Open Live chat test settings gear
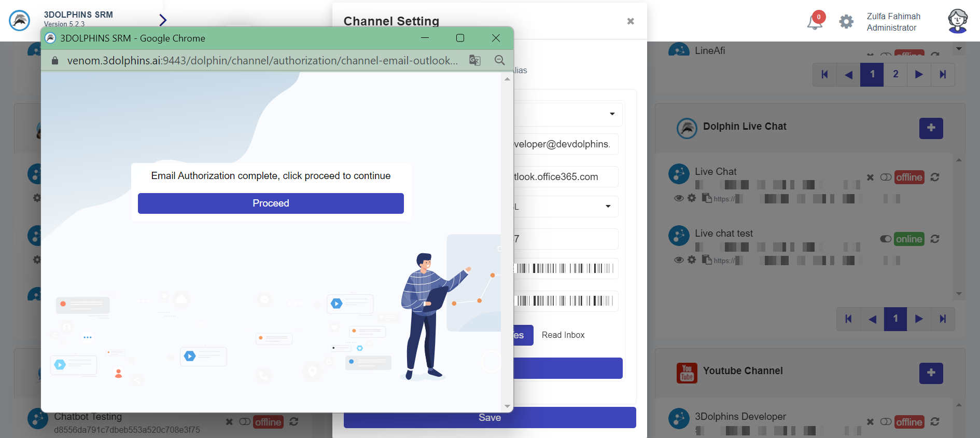This screenshot has height=438, width=980. click(692, 259)
